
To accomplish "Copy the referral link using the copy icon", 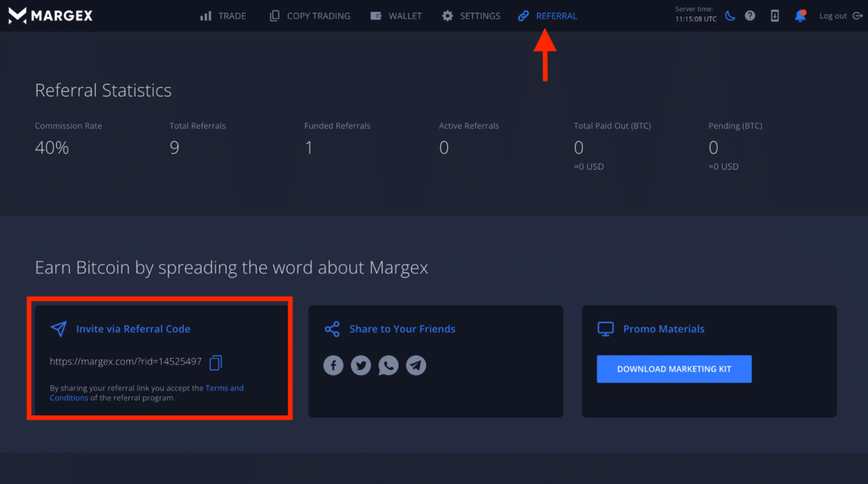I will [x=215, y=362].
